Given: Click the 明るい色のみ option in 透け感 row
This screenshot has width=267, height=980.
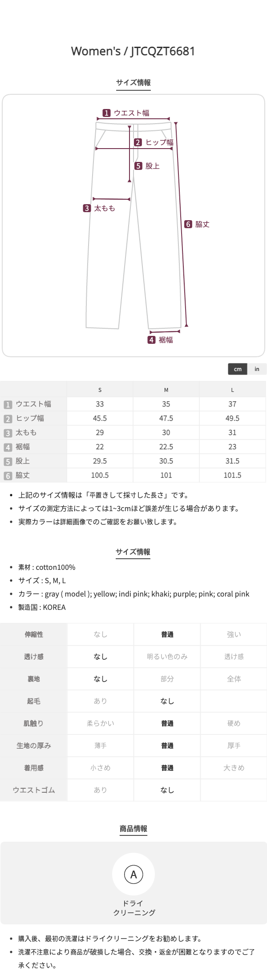Looking at the screenshot, I should coord(167,657).
